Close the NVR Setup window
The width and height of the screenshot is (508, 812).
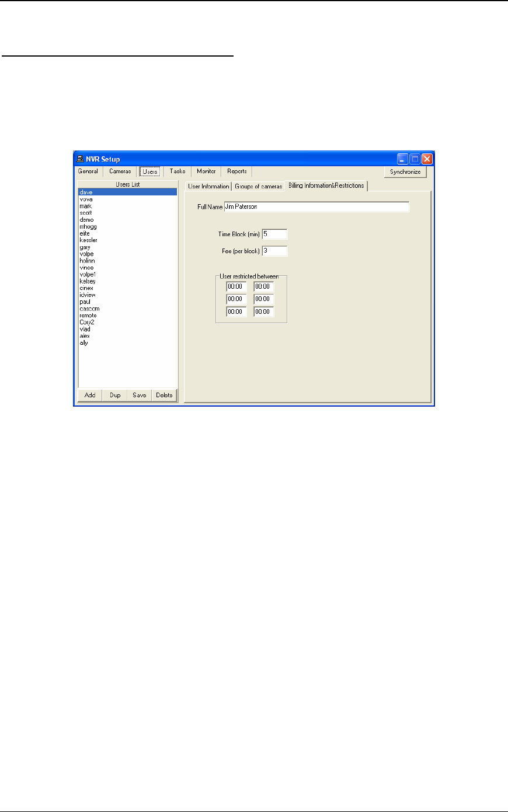point(427,159)
